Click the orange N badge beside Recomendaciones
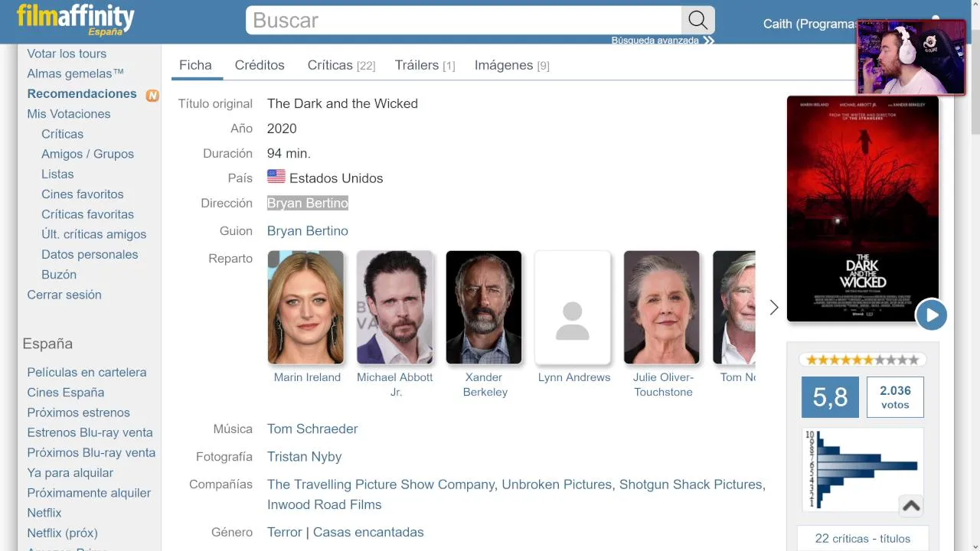The image size is (980, 551). click(152, 95)
